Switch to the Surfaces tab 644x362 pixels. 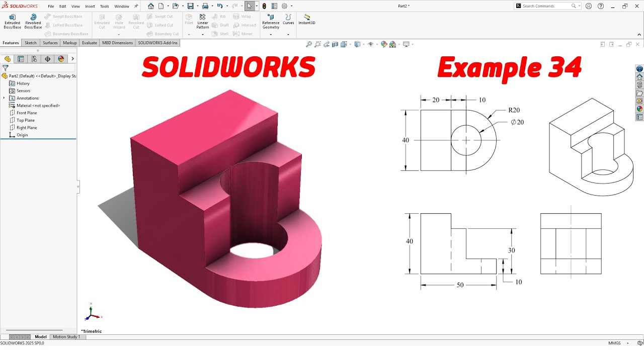(50, 43)
